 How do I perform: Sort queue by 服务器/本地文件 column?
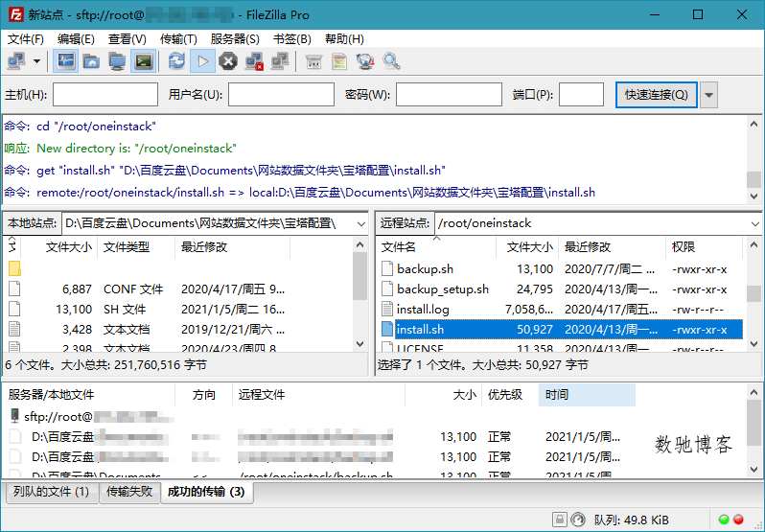pyautogui.click(x=89, y=395)
